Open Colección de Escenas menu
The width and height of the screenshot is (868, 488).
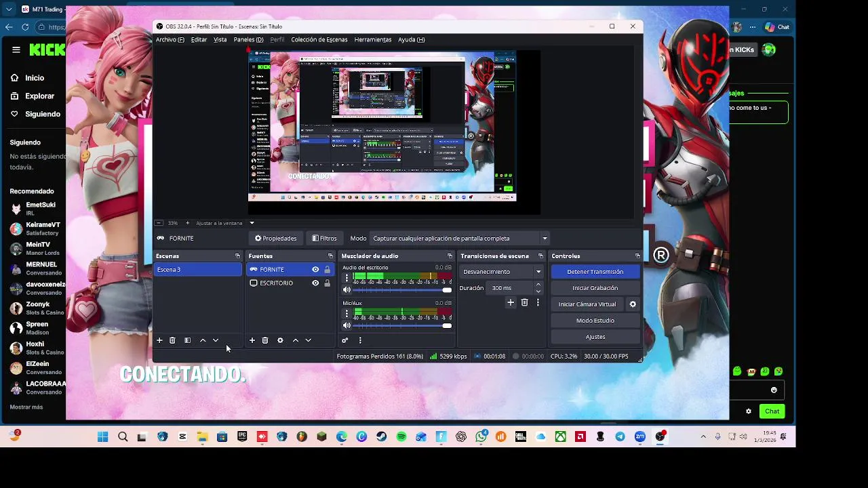point(319,39)
